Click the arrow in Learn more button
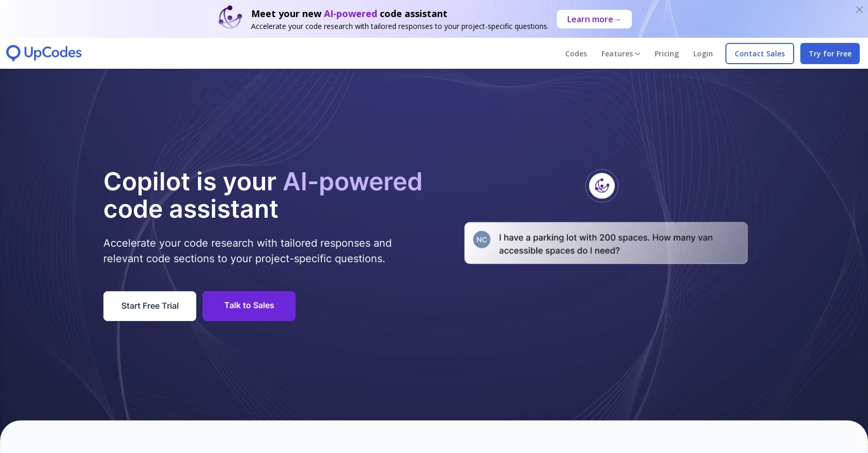Screen dimensions: 868x453 [x=617, y=20]
